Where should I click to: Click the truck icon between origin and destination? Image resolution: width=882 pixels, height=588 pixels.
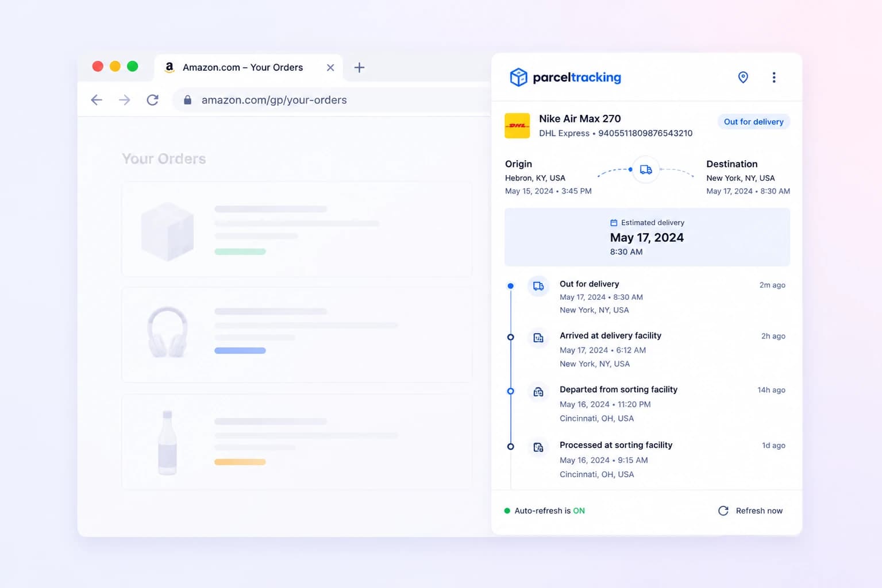pyautogui.click(x=646, y=169)
